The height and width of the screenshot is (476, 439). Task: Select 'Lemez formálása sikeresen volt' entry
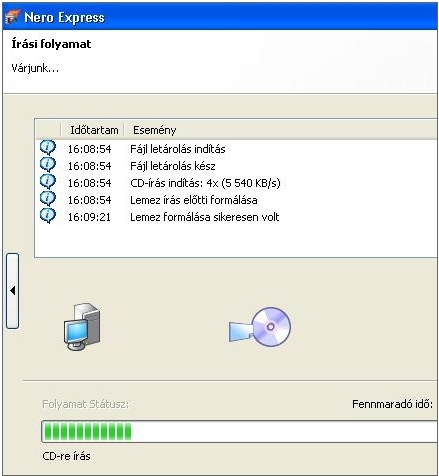[x=205, y=217]
